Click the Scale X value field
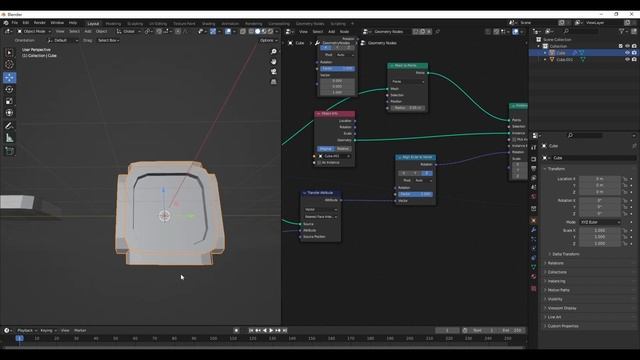This screenshot has width=640, height=360. click(600, 230)
